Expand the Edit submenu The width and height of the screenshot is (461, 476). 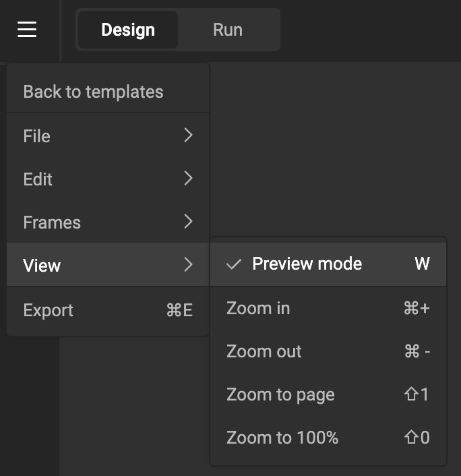point(108,179)
